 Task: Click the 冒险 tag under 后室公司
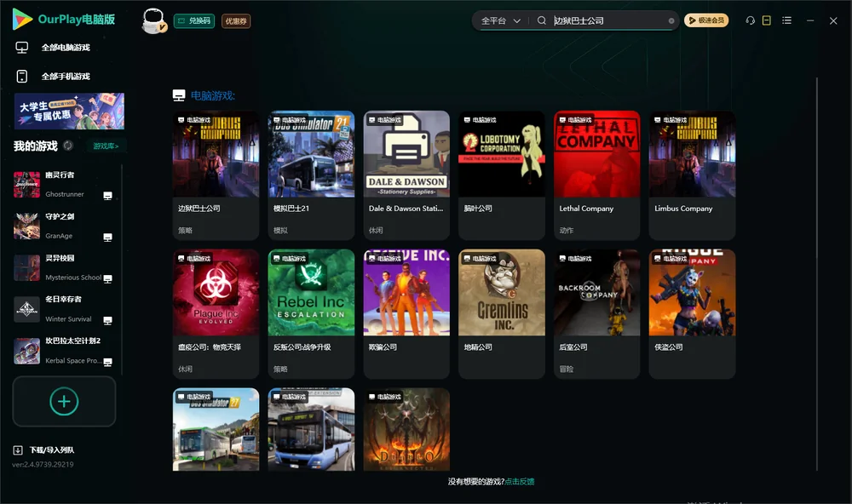click(567, 369)
